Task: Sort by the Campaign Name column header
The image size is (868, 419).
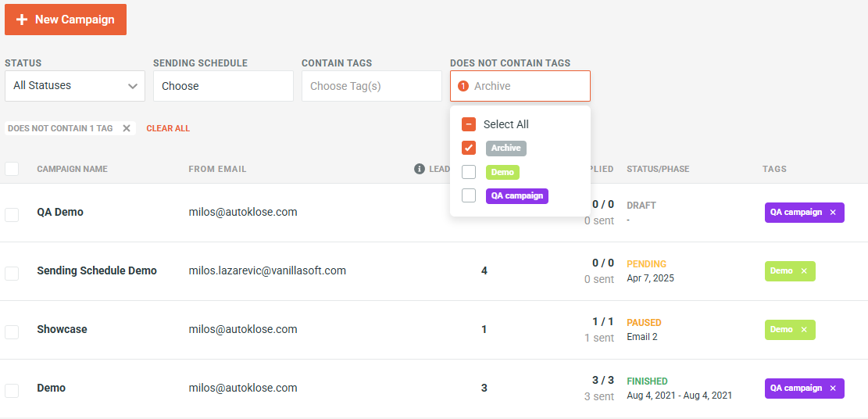Action: (x=72, y=169)
